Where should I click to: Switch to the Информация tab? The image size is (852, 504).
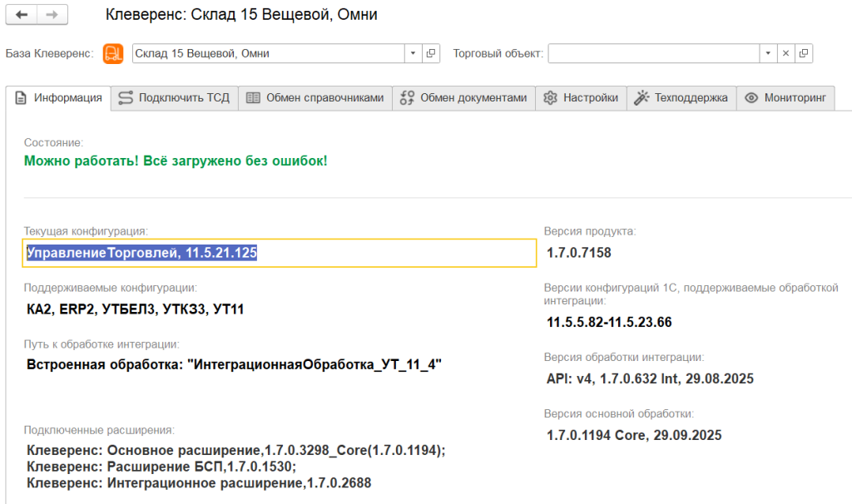tap(58, 97)
